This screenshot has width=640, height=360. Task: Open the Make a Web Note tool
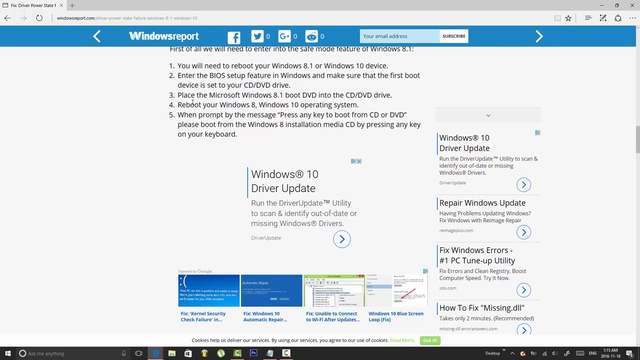pos(603,18)
